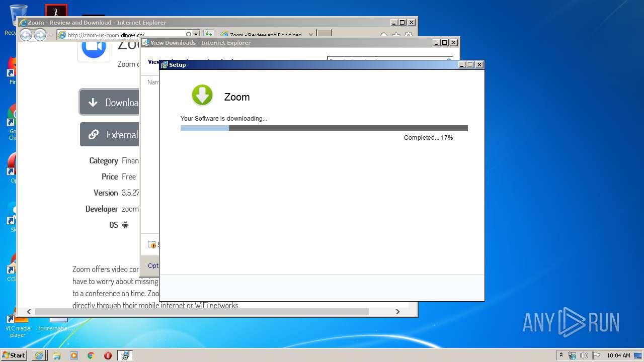The width and height of the screenshot is (644, 362).
Task: Maximize the View Downloads window
Action: tap(444, 43)
